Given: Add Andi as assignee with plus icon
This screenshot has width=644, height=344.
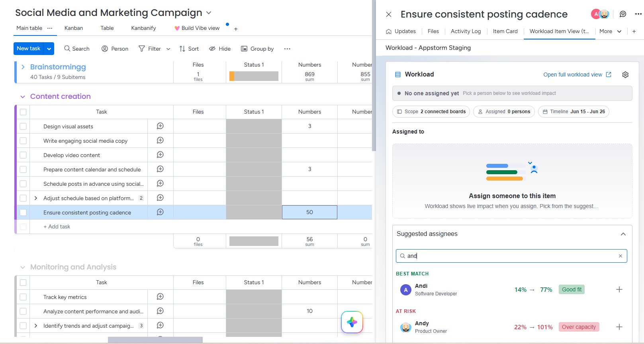Looking at the screenshot, I should coord(619,289).
